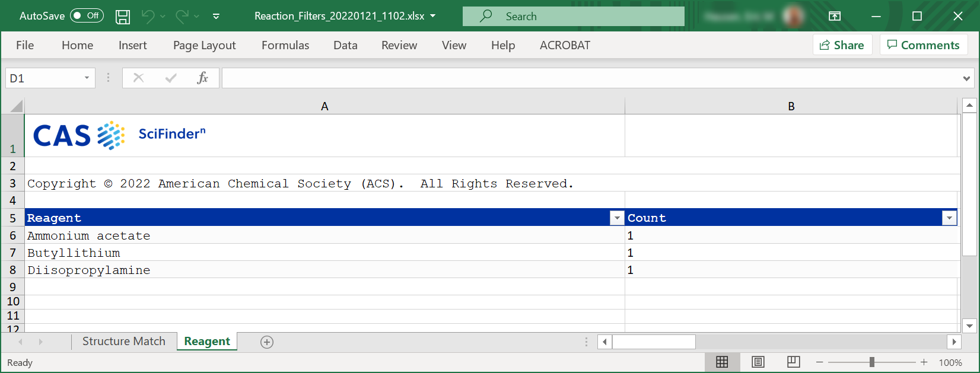Click the Cancel X icon in formula bar

click(138, 78)
